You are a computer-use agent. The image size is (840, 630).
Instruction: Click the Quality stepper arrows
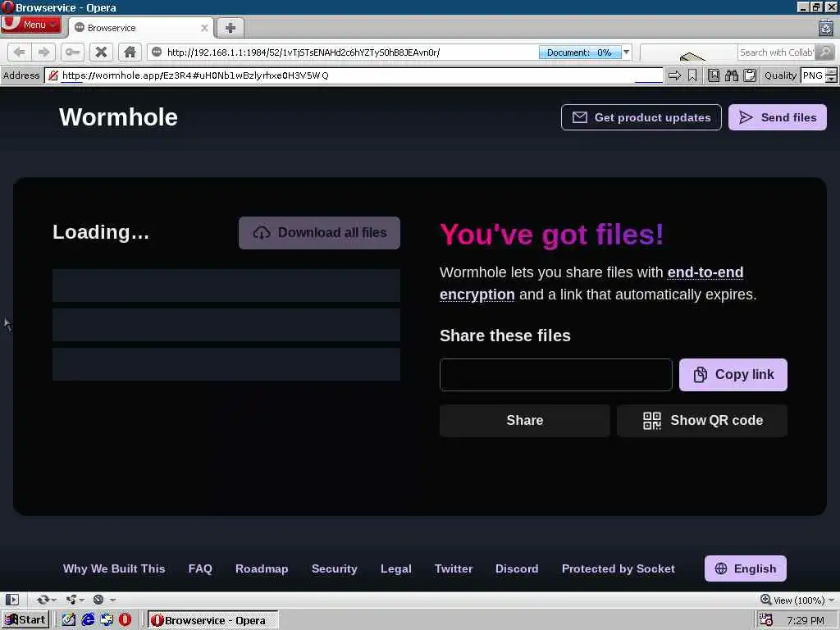pyautogui.click(x=831, y=75)
